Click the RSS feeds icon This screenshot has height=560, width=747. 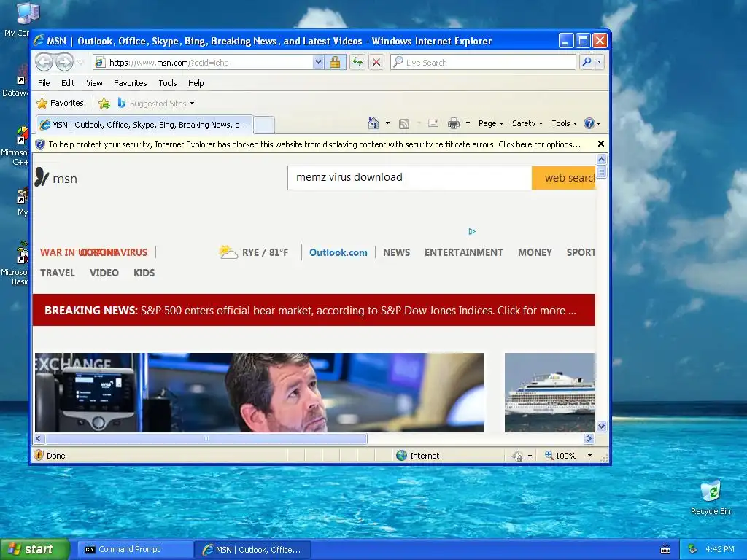point(404,124)
